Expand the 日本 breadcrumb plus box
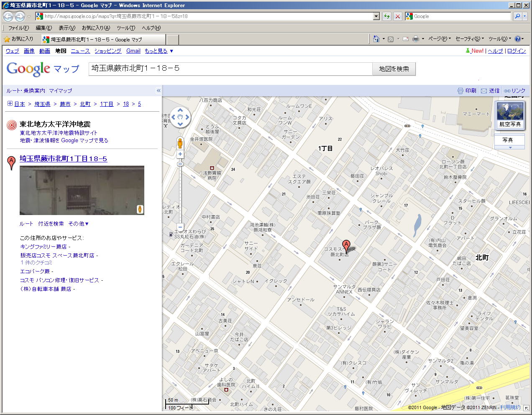Image resolution: width=532 pixels, height=415 pixels. point(10,104)
